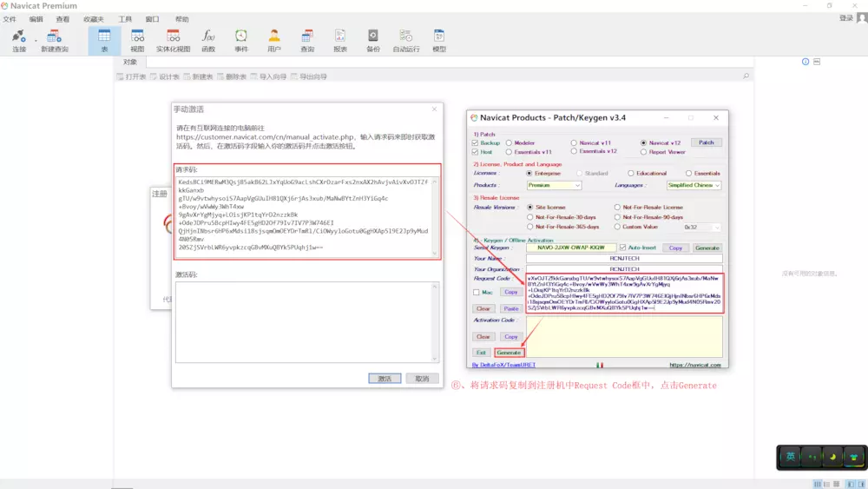Open the Products Premium dropdown
Viewport: 868px width, 489px height.
click(x=554, y=185)
